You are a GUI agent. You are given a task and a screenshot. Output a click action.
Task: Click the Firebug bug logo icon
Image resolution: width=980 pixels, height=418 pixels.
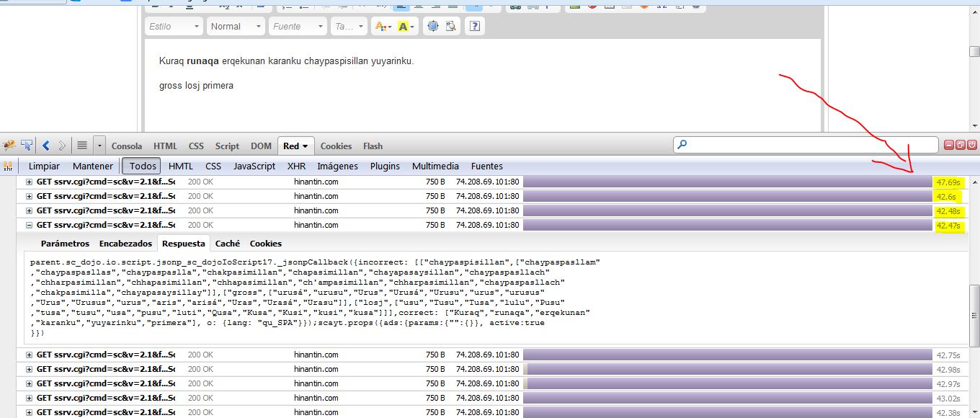pos(9,146)
